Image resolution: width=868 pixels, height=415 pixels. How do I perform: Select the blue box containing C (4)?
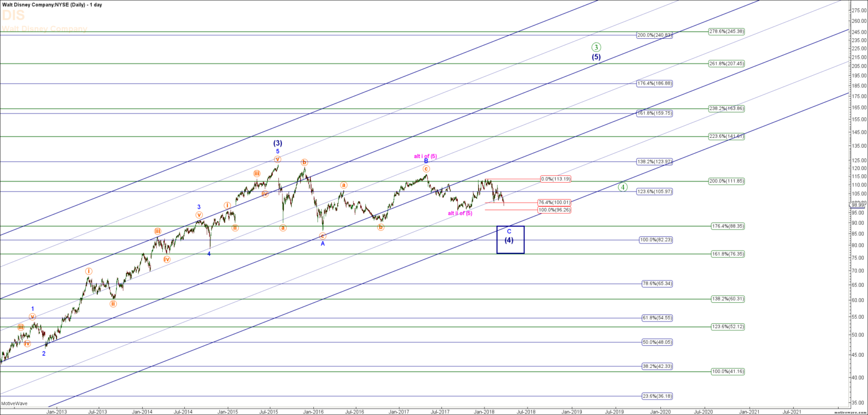pos(510,240)
